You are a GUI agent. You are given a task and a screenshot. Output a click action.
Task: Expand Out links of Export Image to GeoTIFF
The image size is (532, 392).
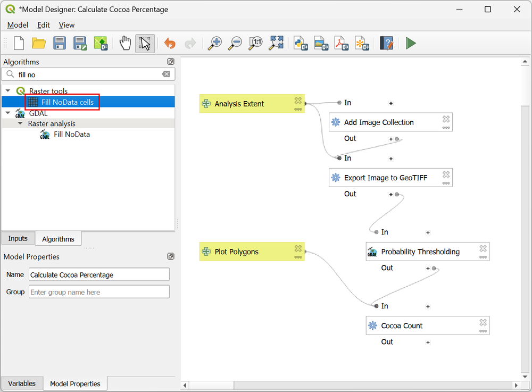pos(391,195)
